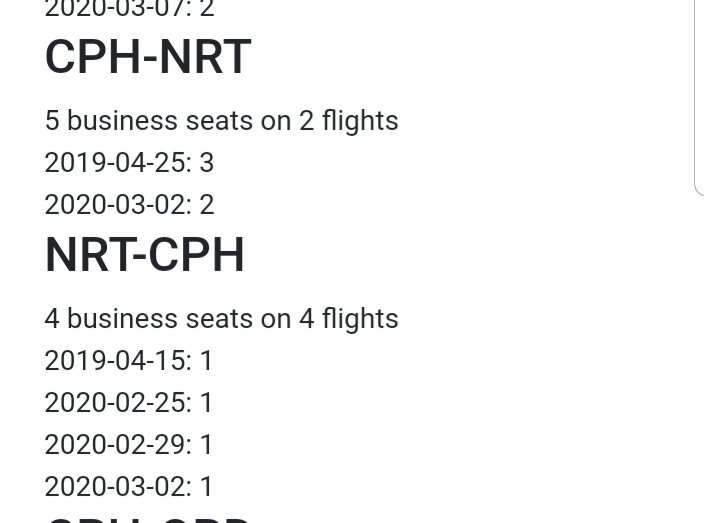704x523 pixels.
Task: Click the word "business" in the 5-seat summary
Action: click(x=121, y=121)
